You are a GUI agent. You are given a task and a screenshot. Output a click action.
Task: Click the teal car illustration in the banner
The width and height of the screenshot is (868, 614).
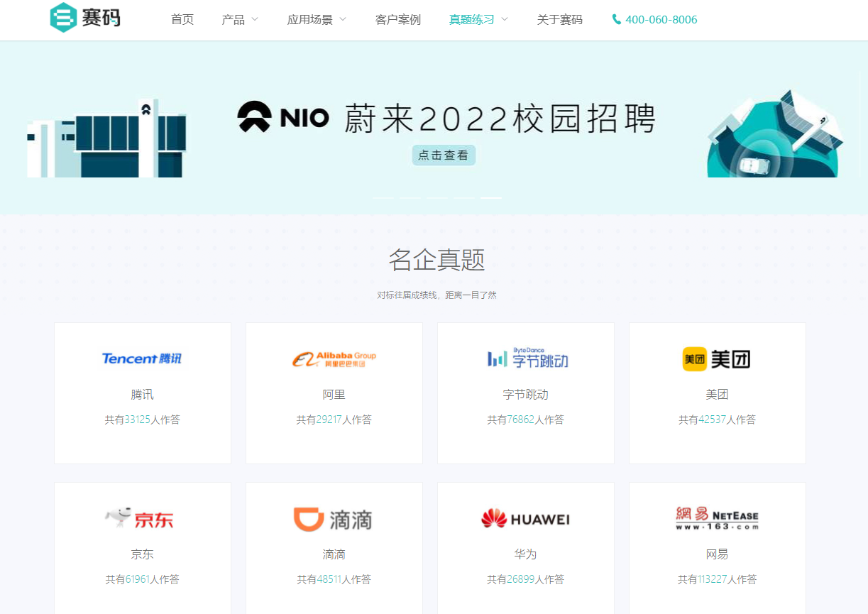click(x=775, y=135)
